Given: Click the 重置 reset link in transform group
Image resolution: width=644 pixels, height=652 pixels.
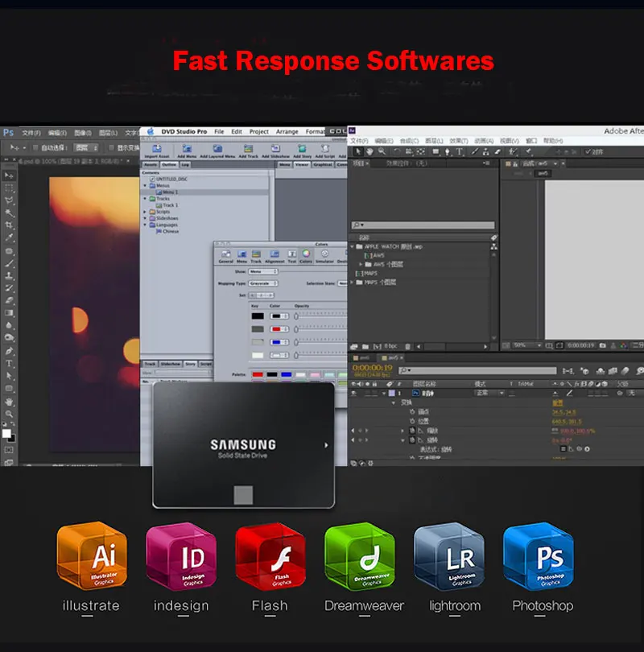Looking at the screenshot, I should click(558, 402).
